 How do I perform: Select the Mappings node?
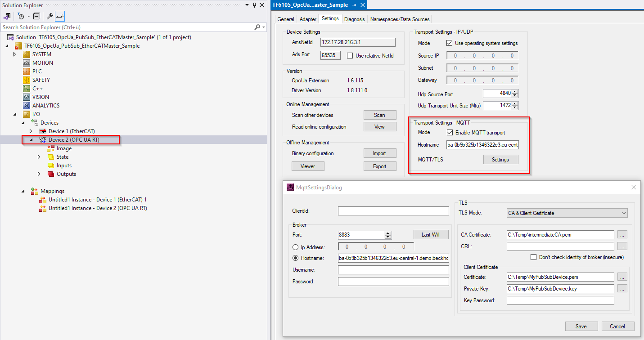[x=52, y=191]
